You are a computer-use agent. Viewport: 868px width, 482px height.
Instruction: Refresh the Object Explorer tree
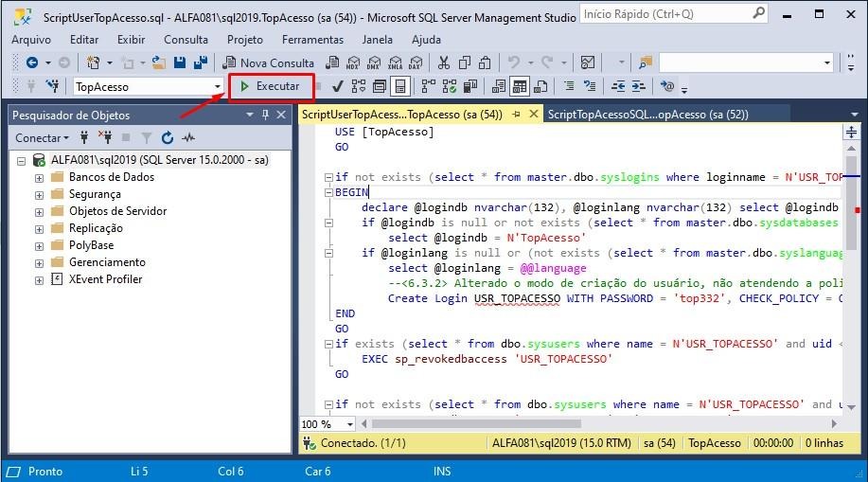coord(168,137)
